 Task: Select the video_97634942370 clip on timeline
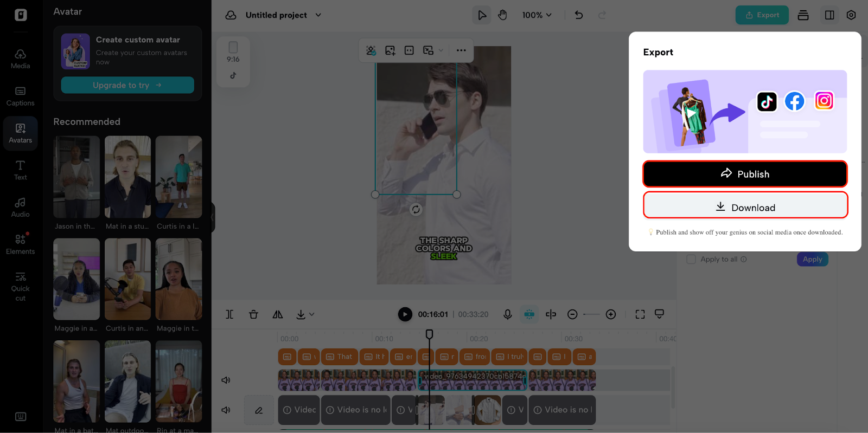[x=472, y=380]
